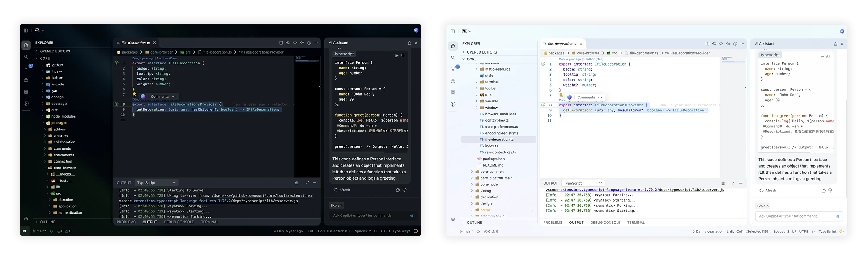Image resolution: width=868 pixels, height=261 pixels.
Task: Click thumbs up in light AI Assistant
Action: point(824,190)
